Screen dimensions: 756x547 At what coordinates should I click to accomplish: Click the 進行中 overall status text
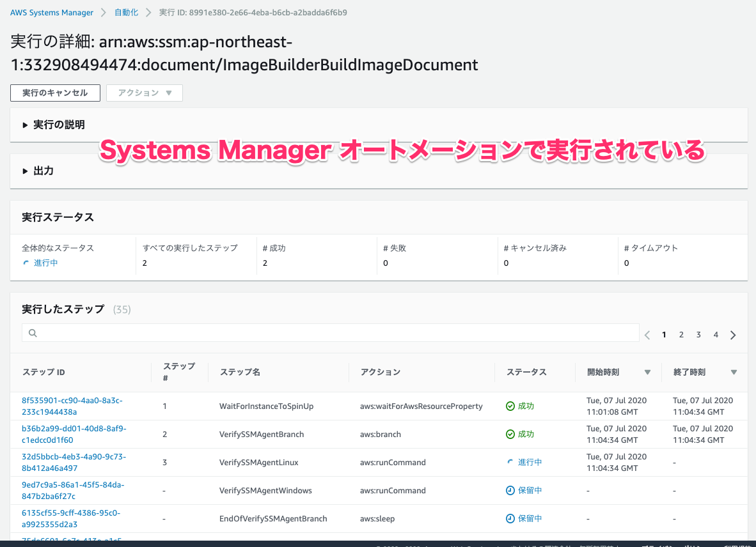coord(46,263)
